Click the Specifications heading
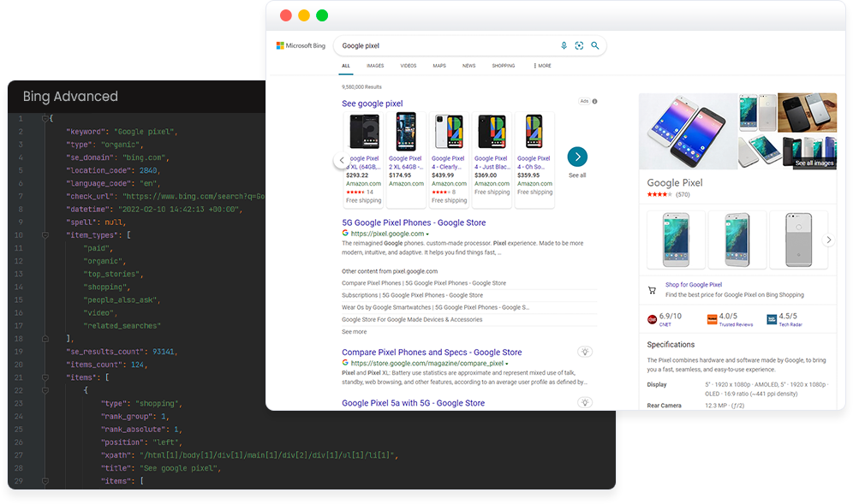This screenshot has height=504, width=853. click(671, 345)
